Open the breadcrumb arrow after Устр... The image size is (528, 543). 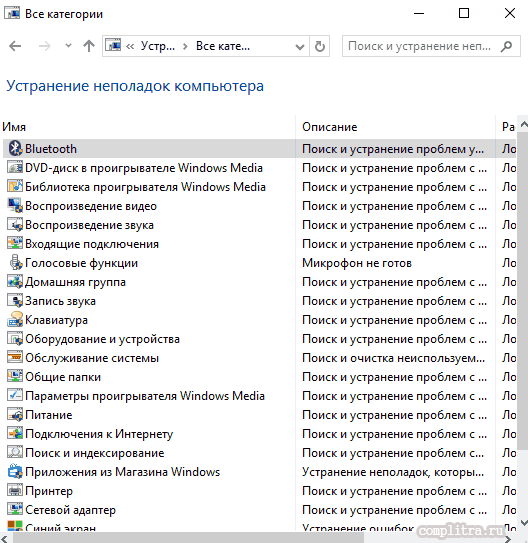click(185, 46)
